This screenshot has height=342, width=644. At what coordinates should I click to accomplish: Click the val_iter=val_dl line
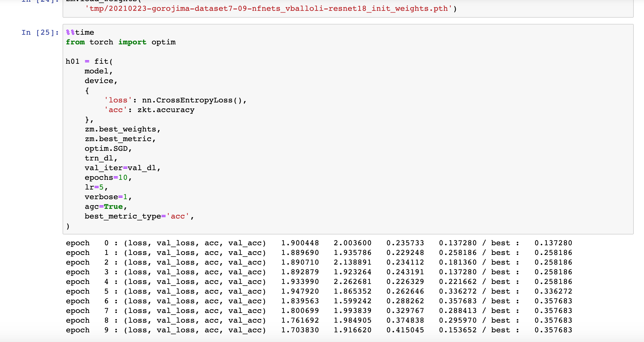point(123,168)
